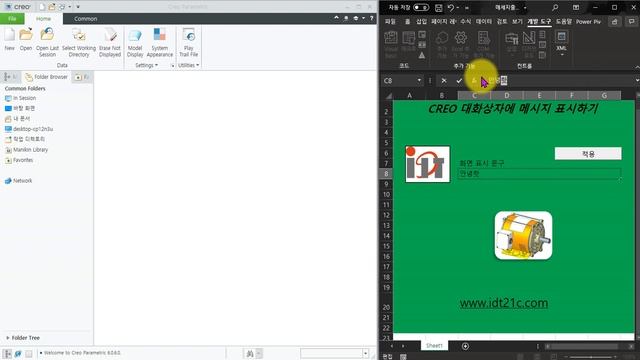
Task: Open the Creo File menu
Action: pyautogui.click(x=12, y=18)
